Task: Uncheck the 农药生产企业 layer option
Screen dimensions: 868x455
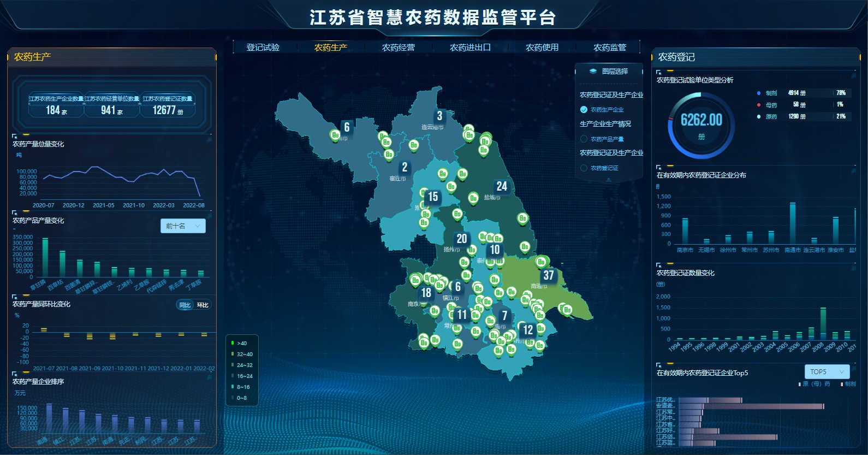Action: [584, 109]
